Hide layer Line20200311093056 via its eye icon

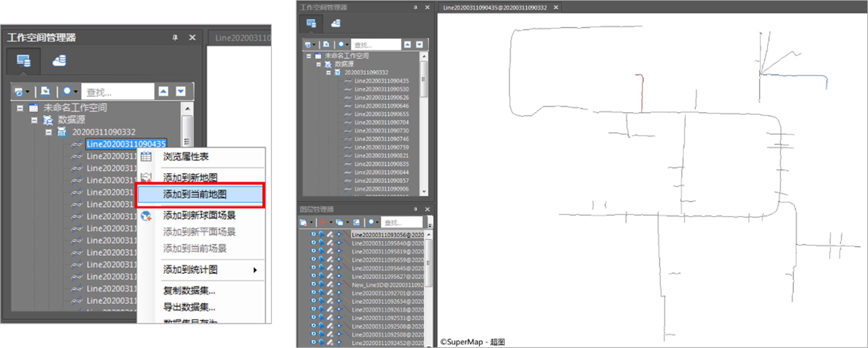pyautogui.click(x=313, y=234)
